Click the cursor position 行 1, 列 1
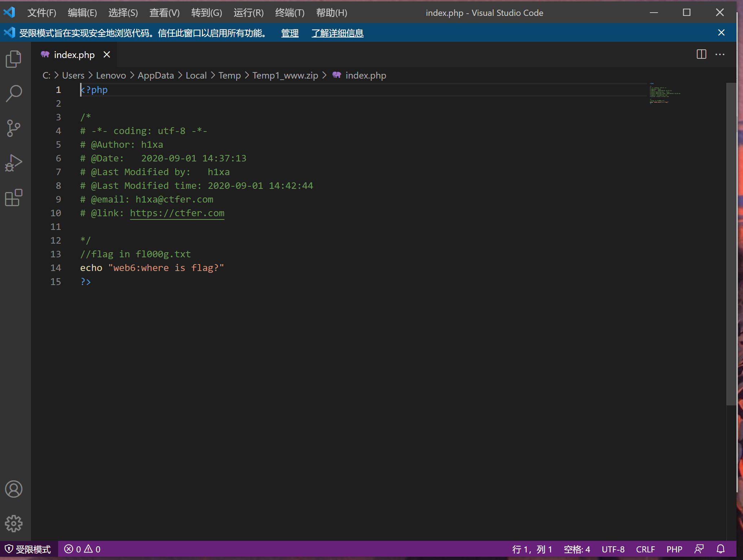Viewport: 743px width, 560px height. point(532,549)
